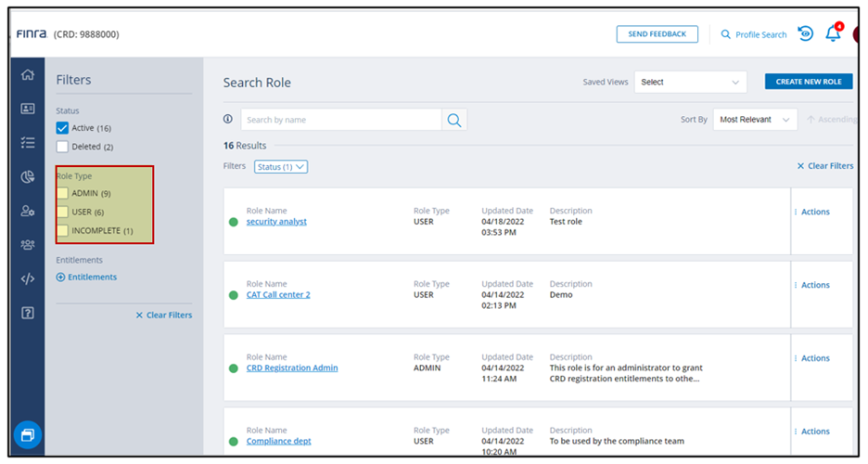The height and width of the screenshot is (464, 868).
Task: Open the Saved Views Select dropdown
Action: click(690, 82)
